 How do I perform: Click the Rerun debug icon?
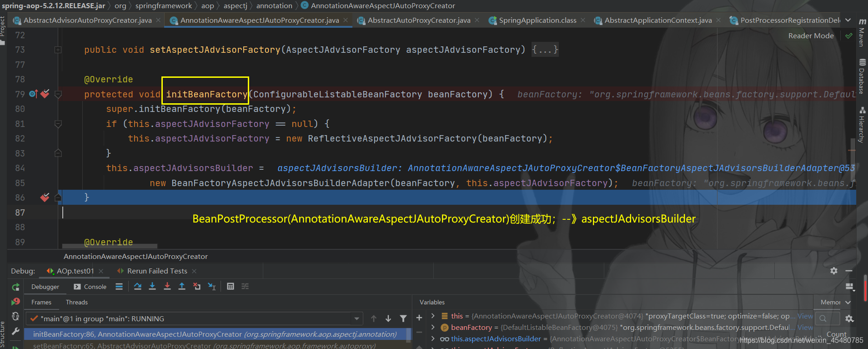[15, 287]
